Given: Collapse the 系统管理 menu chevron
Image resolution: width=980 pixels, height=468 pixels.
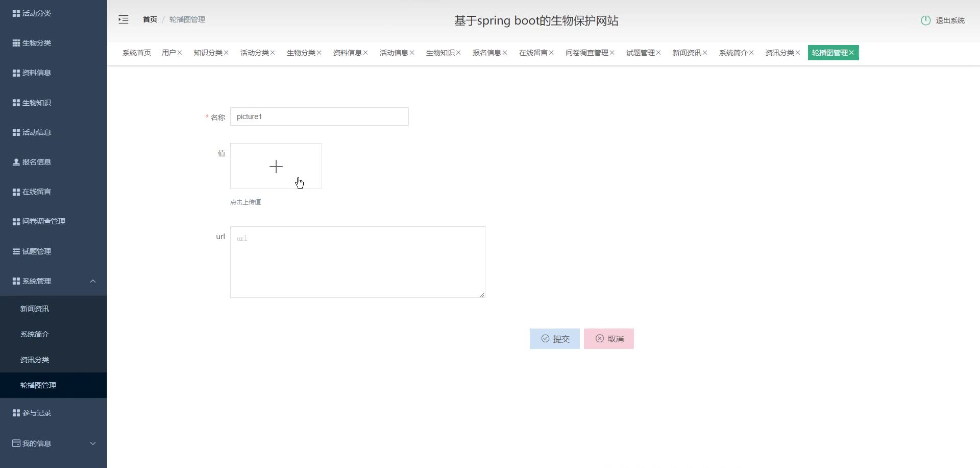Looking at the screenshot, I should pyautogui.click(x=93, y=281).
